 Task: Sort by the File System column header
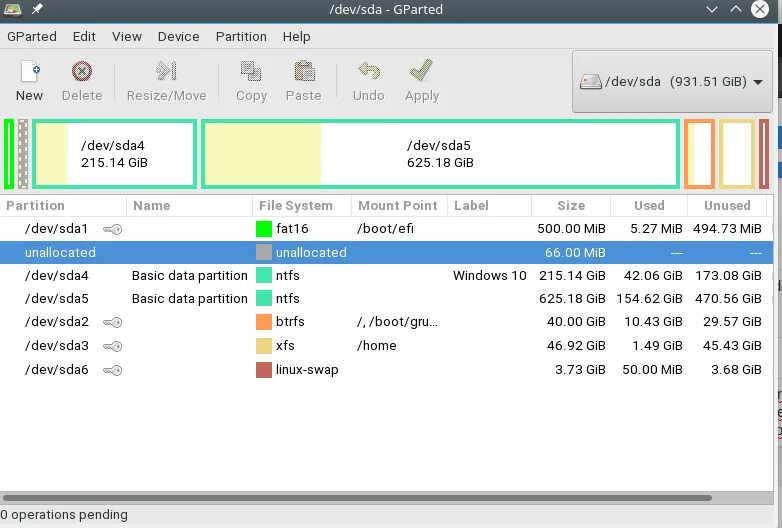(302, 205)
